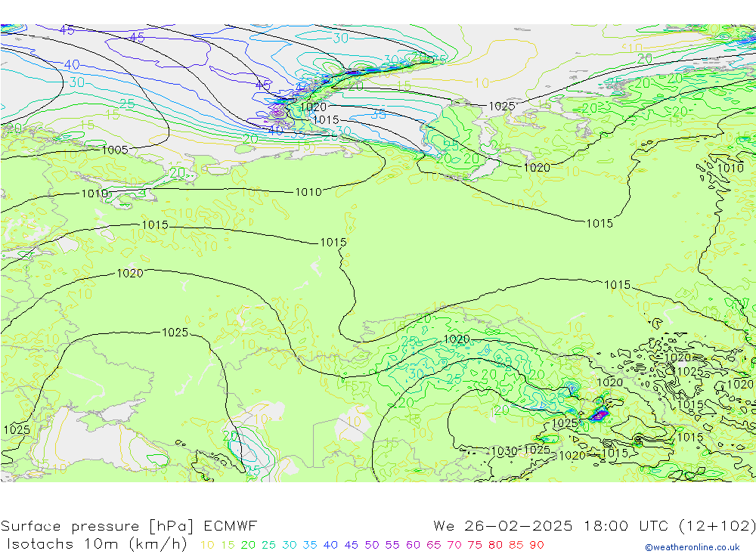This screenshot has height=554, width=756.
Task: Select the green 20 value in isotach legend
Action: pos(248,545)
